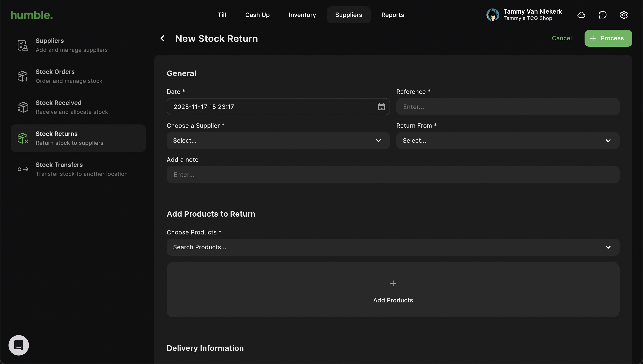Open the chat messages icon

pos(602,15)
